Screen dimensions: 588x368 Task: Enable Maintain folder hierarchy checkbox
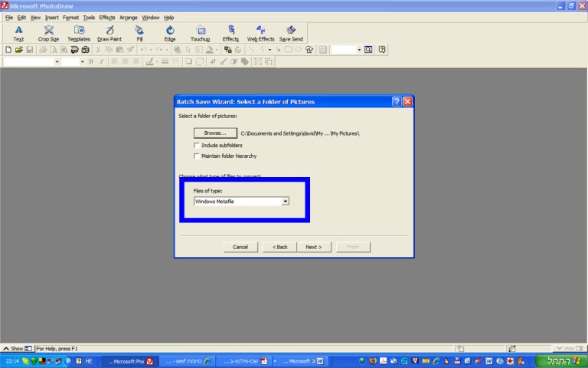[x=197, y=156]
